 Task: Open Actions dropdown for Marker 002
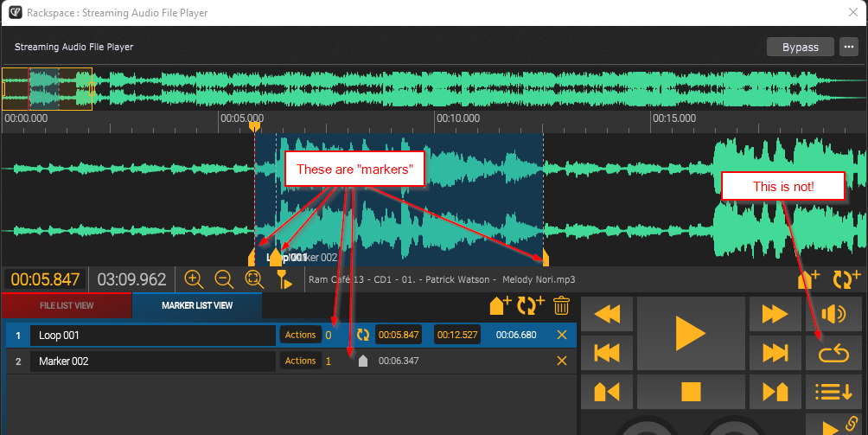click(300, 361)
